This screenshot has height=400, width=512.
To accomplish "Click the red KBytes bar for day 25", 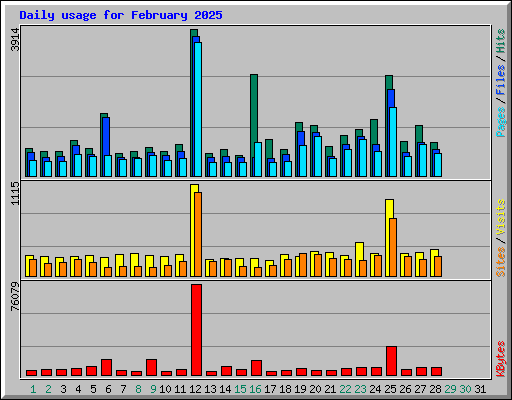I will pyautogui.click(x=391, y=361).
